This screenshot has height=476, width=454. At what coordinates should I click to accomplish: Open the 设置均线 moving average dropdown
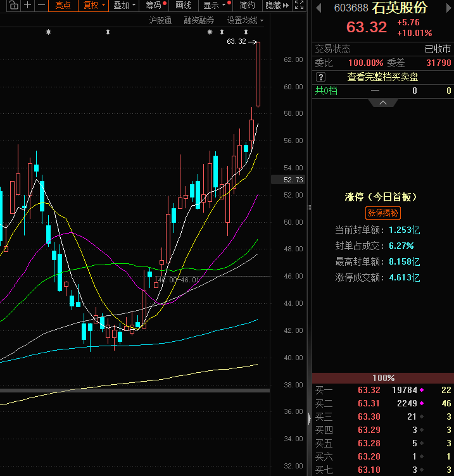tap(245, 21)
